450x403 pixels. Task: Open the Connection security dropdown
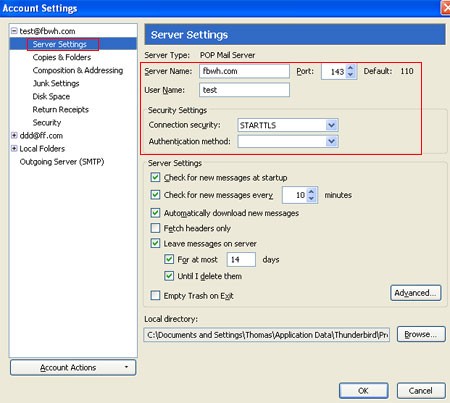click(331, 125)
